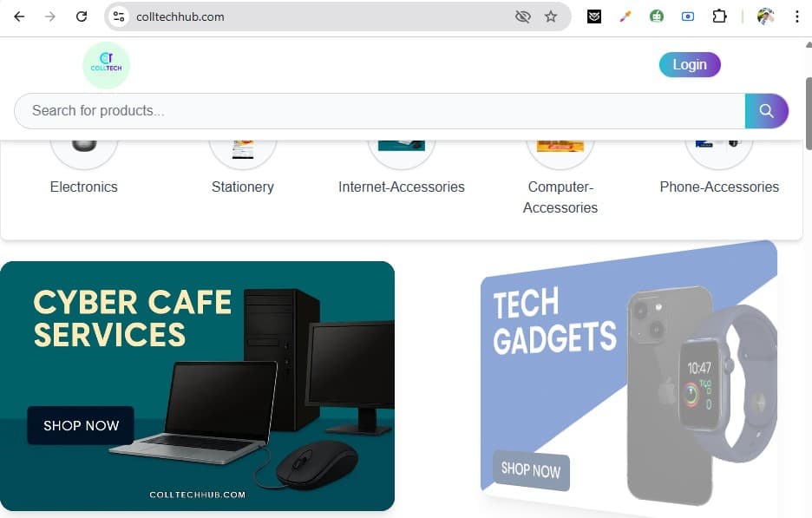
Task: Open the Electronics category
Action: (x=84, y=187)
